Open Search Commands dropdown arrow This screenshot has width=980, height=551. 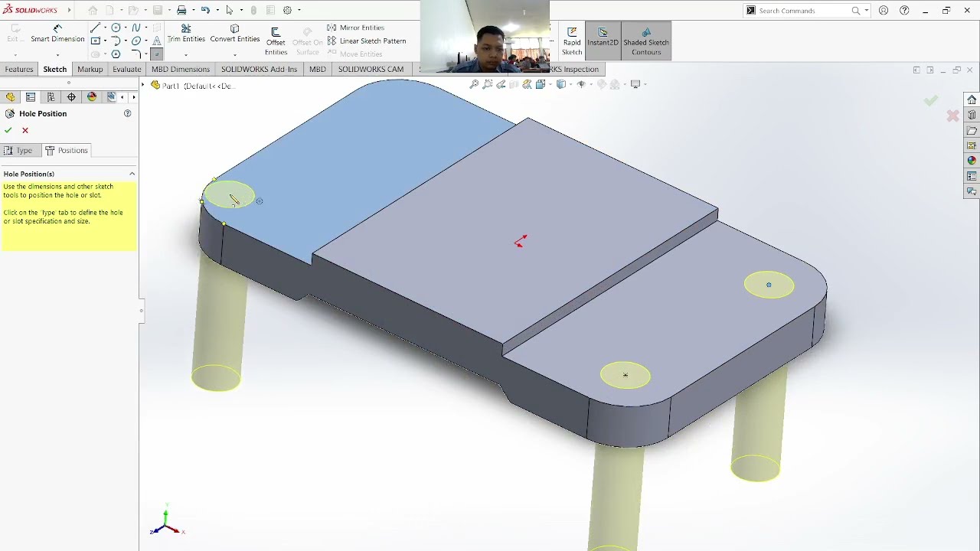pyautogui.click(x=866, y=10)
